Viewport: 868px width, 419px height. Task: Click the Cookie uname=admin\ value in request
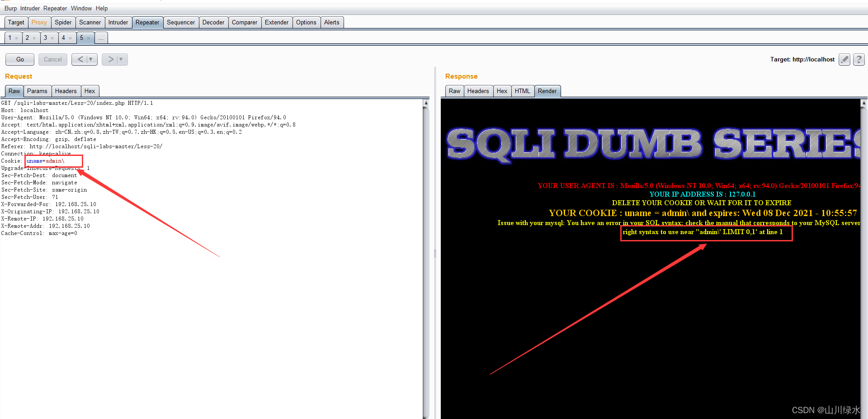point(45,161)
